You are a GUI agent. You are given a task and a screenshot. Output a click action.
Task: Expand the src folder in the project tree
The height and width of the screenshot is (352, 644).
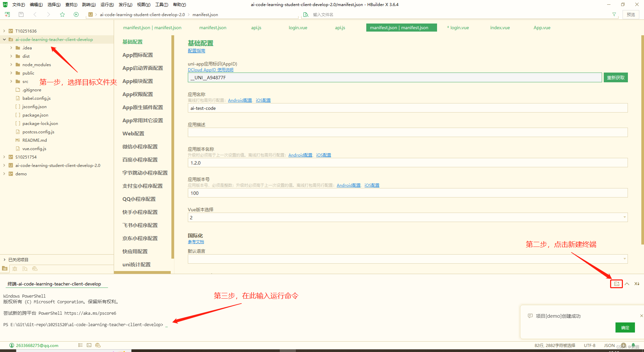(11, 81)
